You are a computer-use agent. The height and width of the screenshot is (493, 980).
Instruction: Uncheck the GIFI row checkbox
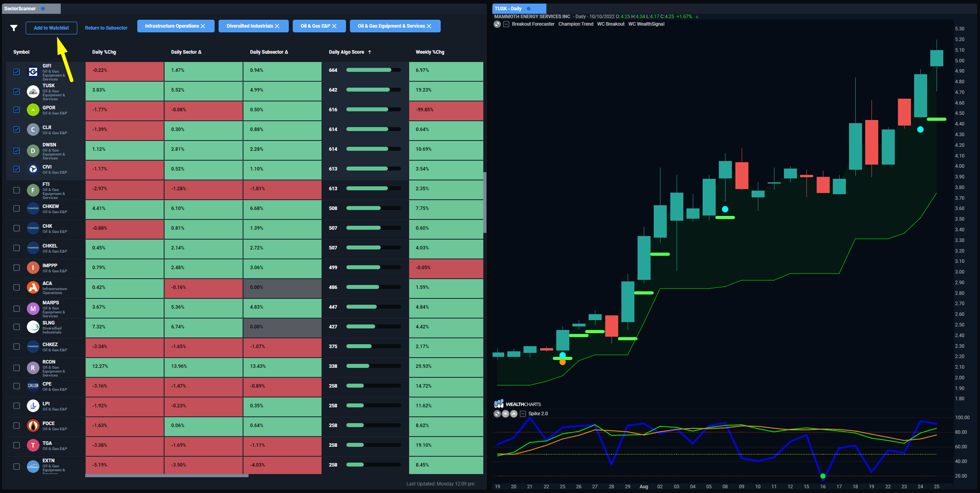pos(17,72)
